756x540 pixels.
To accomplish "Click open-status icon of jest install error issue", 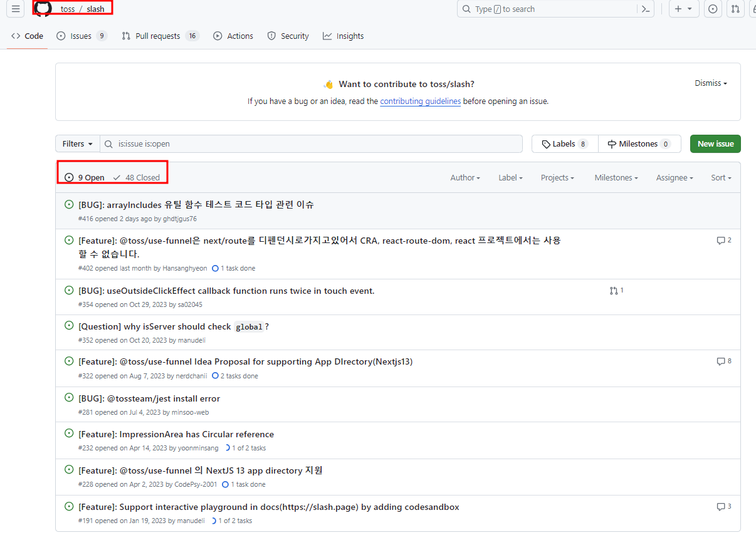I will (69, 398).
